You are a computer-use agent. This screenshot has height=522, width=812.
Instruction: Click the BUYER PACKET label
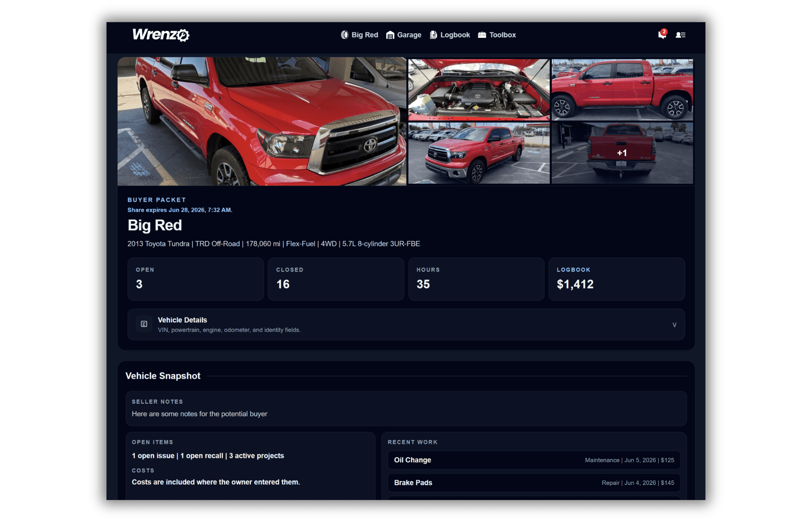[157, 200]
